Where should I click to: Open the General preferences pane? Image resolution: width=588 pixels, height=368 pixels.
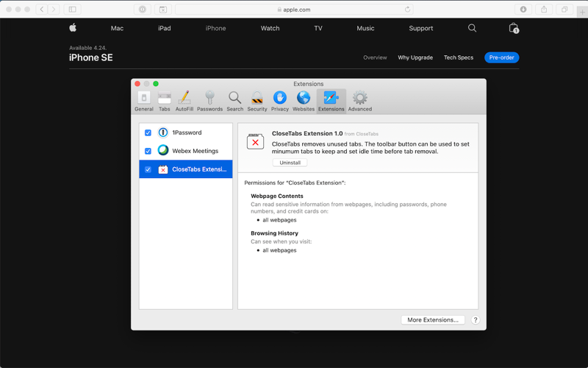pos(144,102)
